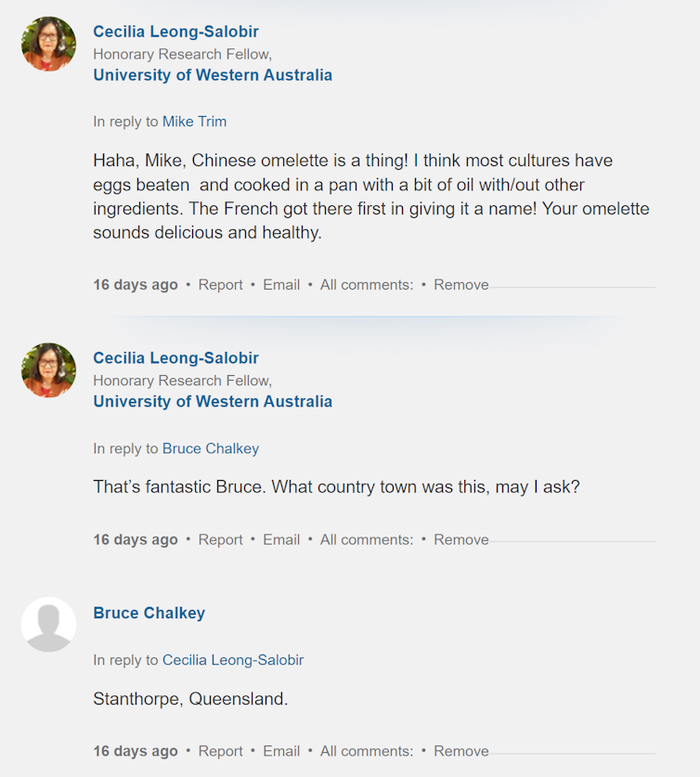Open Cecilia Leong-Salobir name link on omelette comment
Viewport: 700px width, 777px height.
tap(175, 32)
